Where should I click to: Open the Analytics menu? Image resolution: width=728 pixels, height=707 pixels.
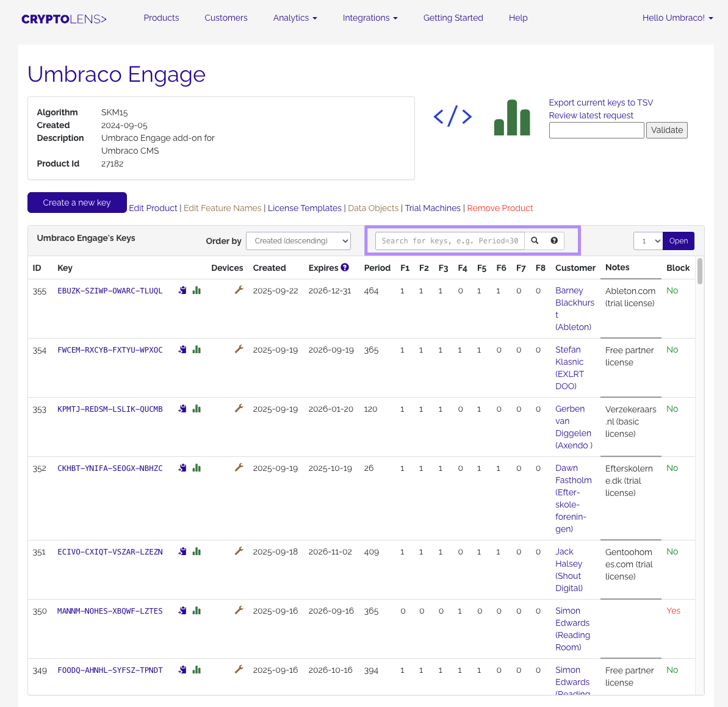[x=295, y=18]
